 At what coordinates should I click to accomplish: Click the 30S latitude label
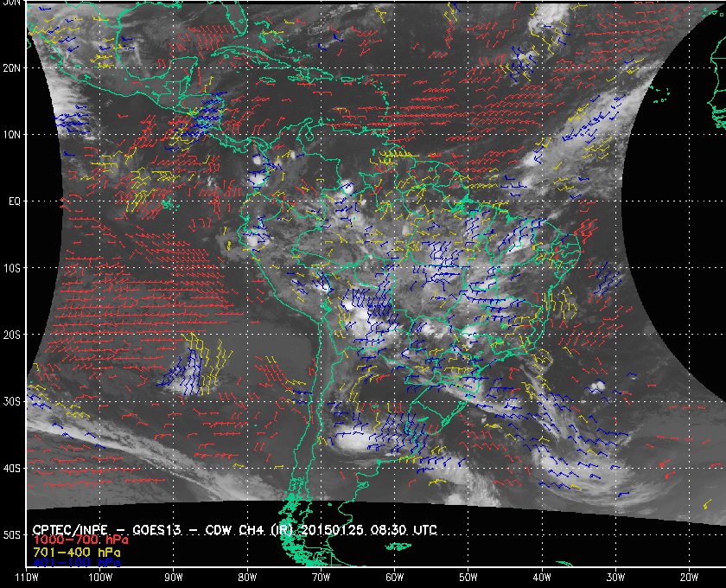[12, 402]
